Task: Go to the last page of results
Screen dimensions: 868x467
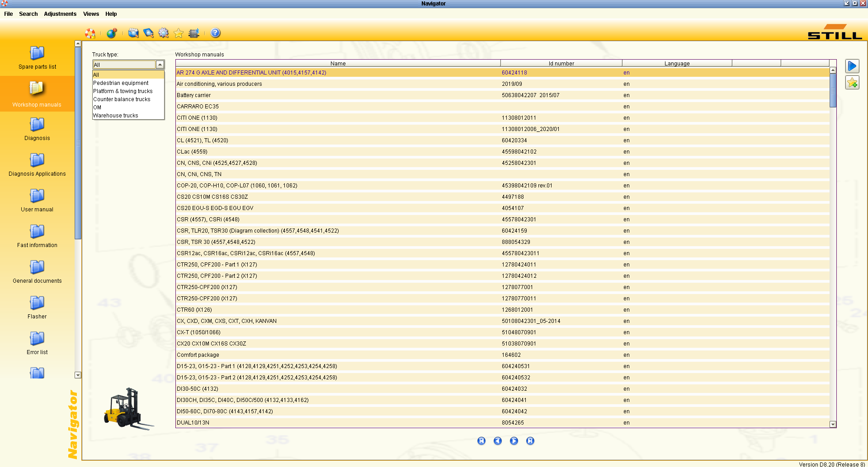Action: (530, 441)
